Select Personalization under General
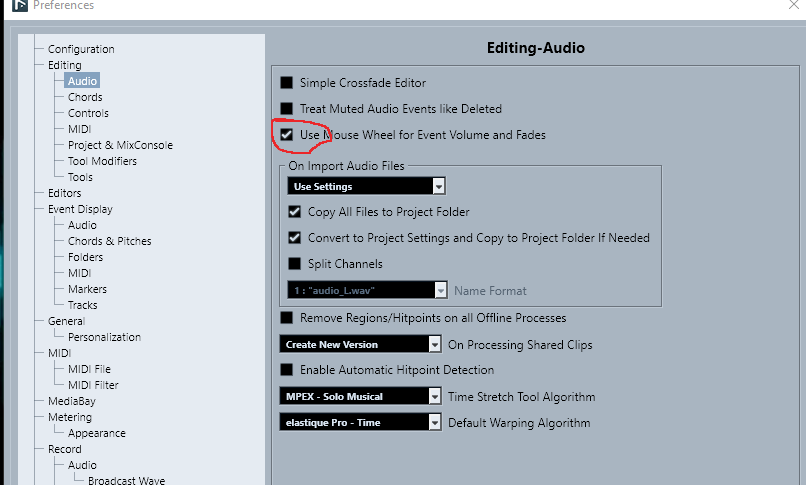 click(x=104, y=337)
